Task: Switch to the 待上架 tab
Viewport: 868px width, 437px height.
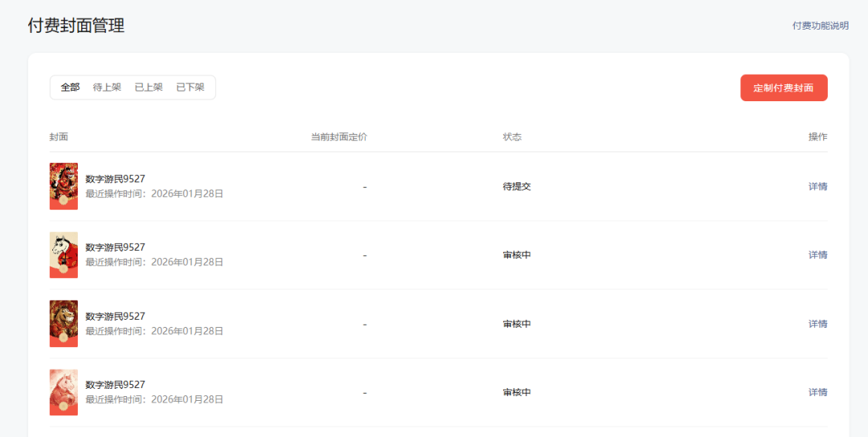Action: pos(107,88)
